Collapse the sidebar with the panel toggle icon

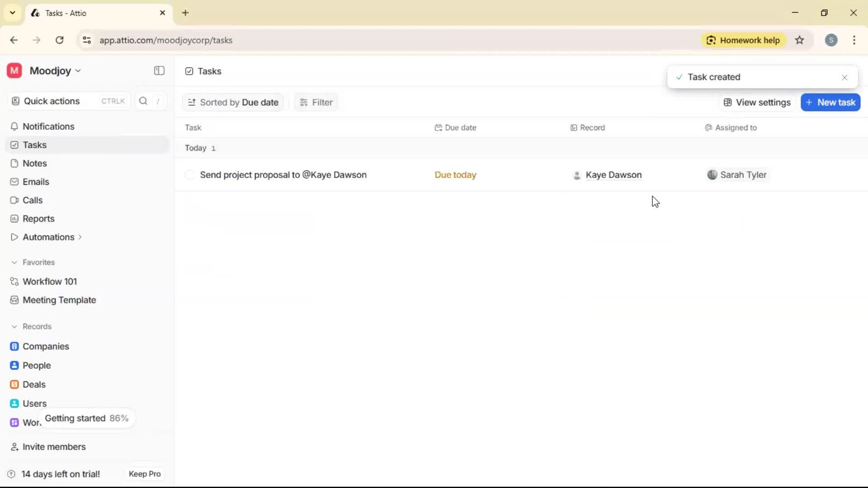click(x=159, y=70)
